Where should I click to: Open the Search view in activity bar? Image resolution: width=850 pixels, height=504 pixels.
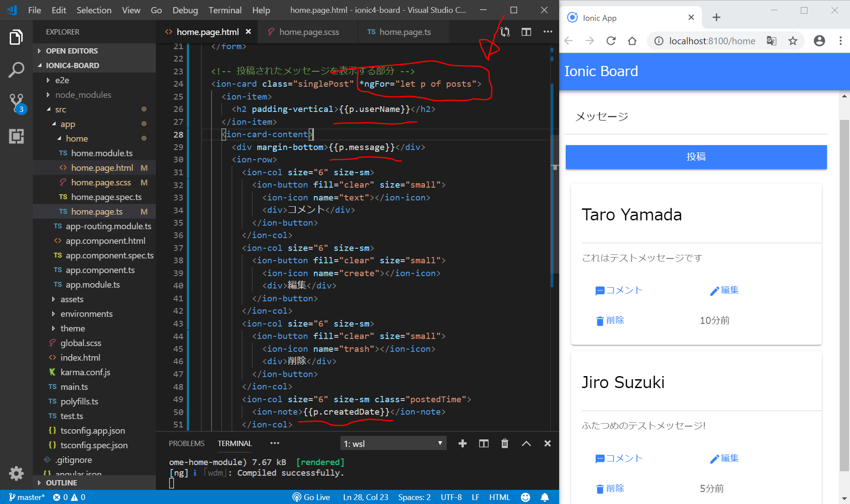tap(16, 70)
